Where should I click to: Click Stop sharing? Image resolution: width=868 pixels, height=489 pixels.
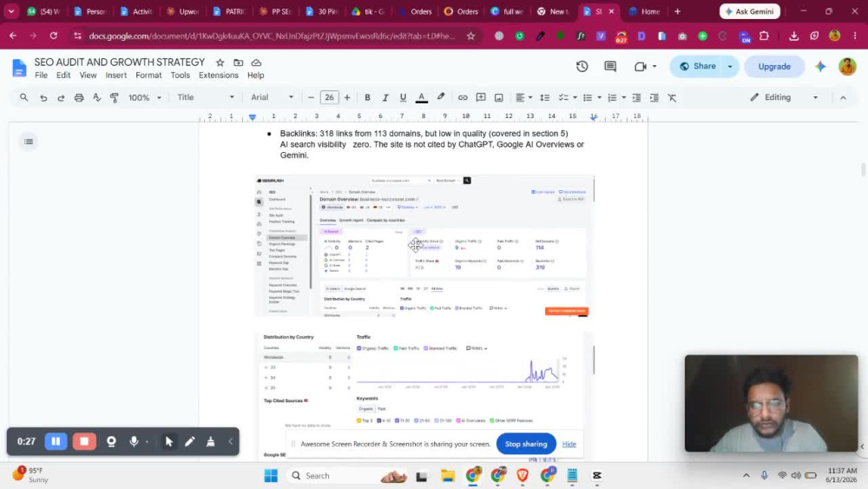[x=526, y=444]
